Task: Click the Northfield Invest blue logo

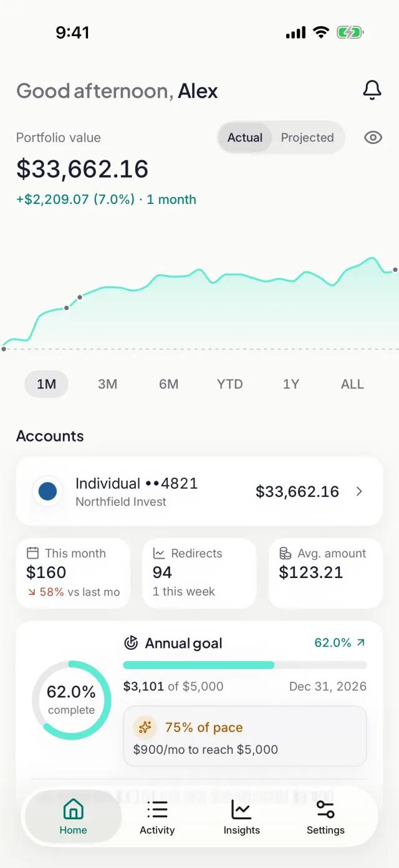Action: click(48, 491)
